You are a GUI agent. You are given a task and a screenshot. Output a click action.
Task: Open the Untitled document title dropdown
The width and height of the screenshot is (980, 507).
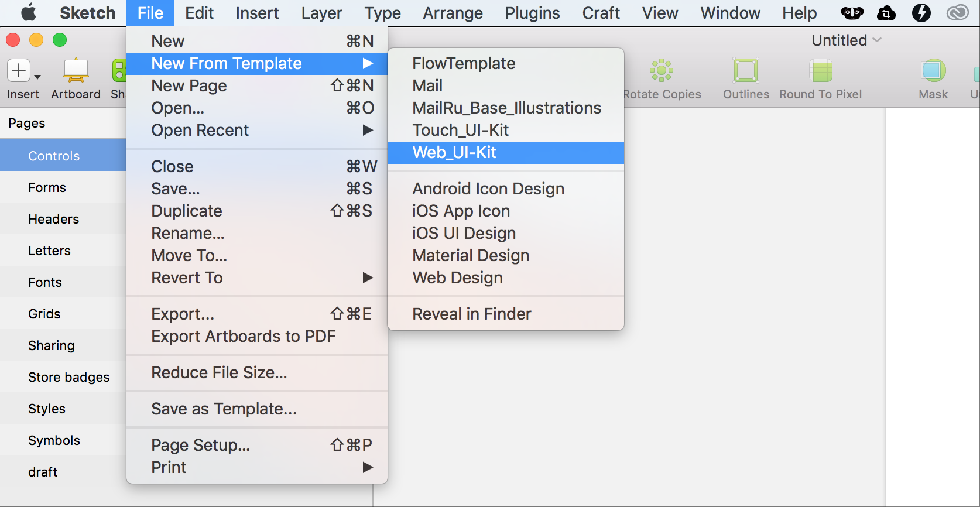846,40
